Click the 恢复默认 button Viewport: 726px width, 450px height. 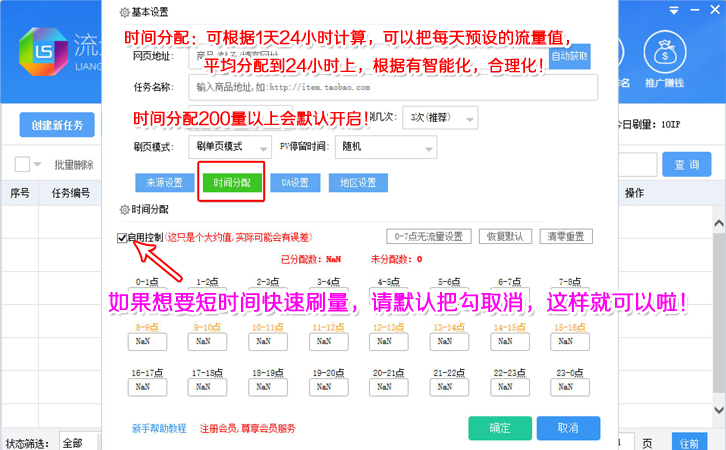pos(505,237)
